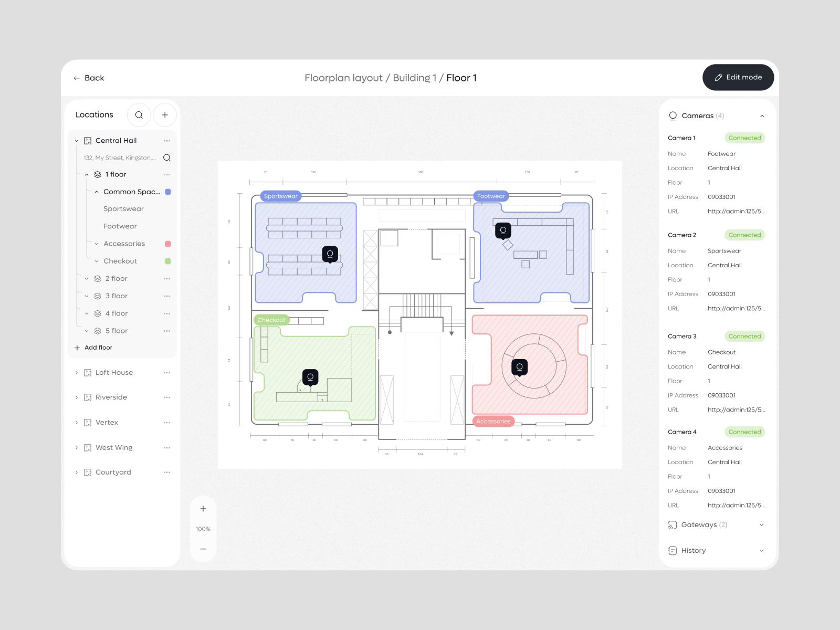Click the green Checkout color swatch
Image resolution: width=840 pixels, height=630 pixels.
[168, 261]
